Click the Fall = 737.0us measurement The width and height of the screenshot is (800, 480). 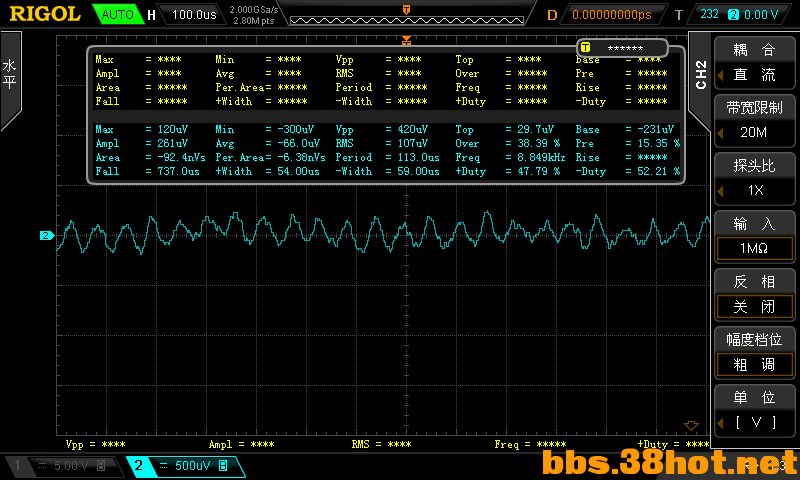point(147,171)
